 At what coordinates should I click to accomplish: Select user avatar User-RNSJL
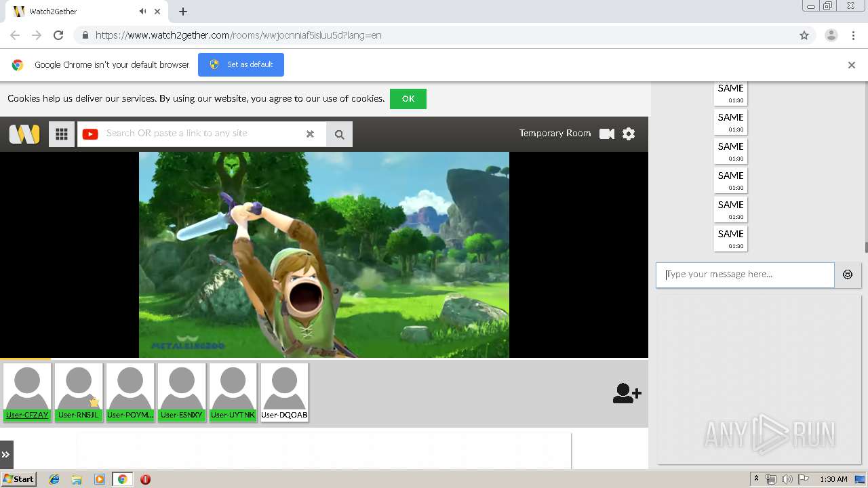pos(79,393)
